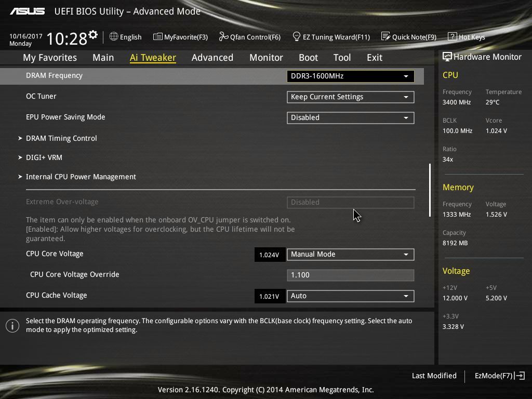Click the Hardware Monitor screen icon
The image size is (532, 399).
click(447, 57)
